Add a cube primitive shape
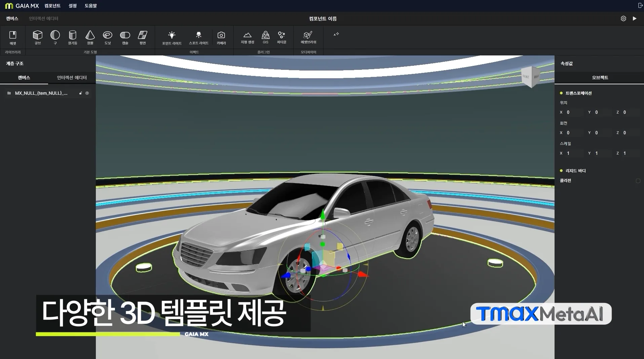644x359 pixels. coord(38,37)
